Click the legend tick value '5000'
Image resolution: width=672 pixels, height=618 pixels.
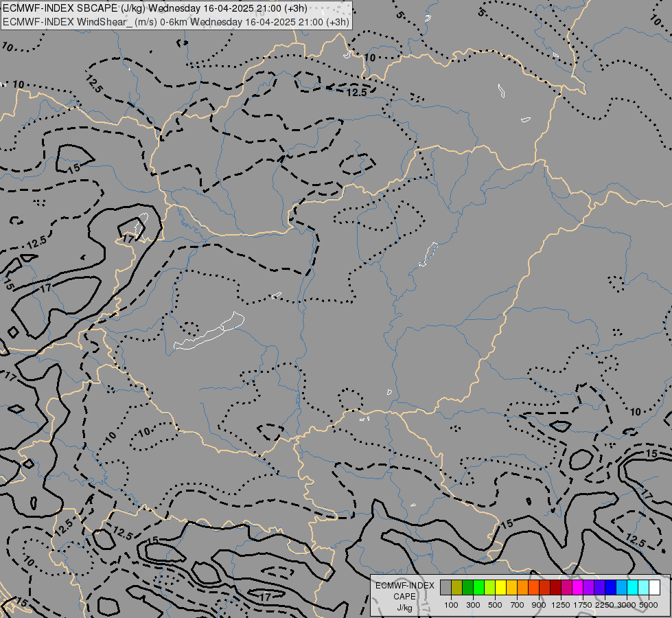[x=649, y=605]
